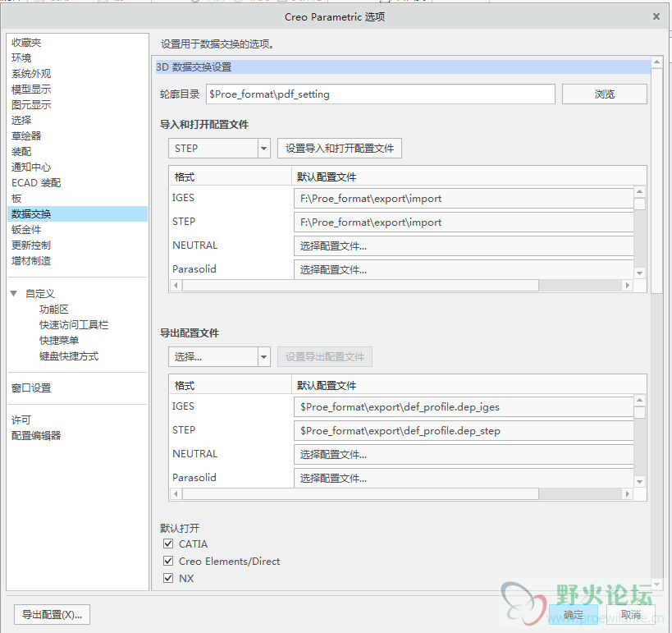Open 配置编辑器 page

point(36,436)
